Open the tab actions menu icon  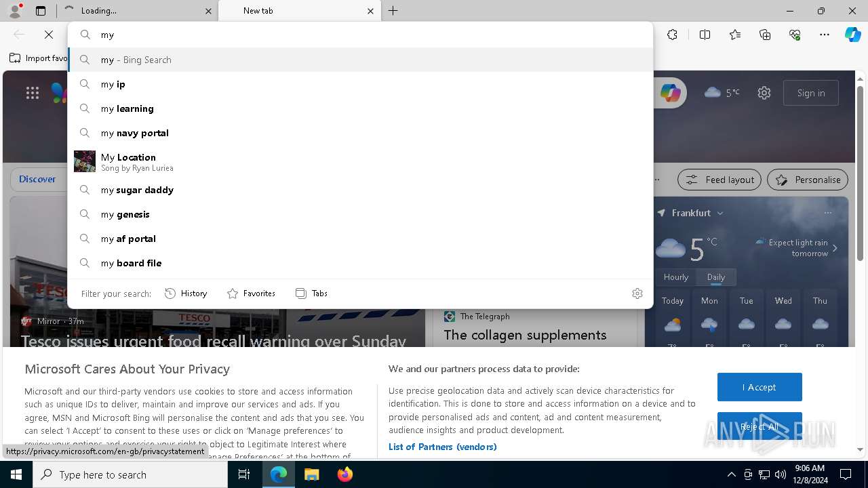click(41, 11)
